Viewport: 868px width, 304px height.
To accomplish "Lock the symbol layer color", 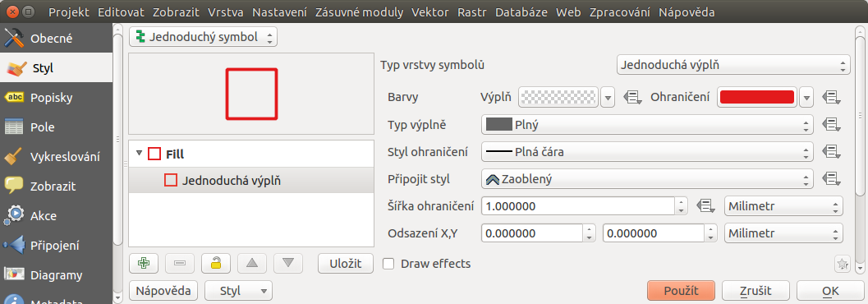I will point(216,264).
